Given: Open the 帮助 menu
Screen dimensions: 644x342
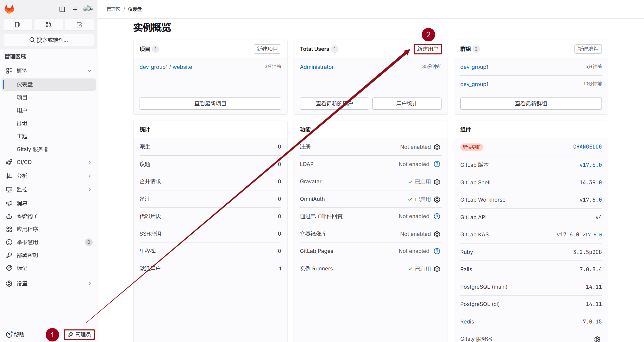Looking at the screenshot, I should [15, 335].
